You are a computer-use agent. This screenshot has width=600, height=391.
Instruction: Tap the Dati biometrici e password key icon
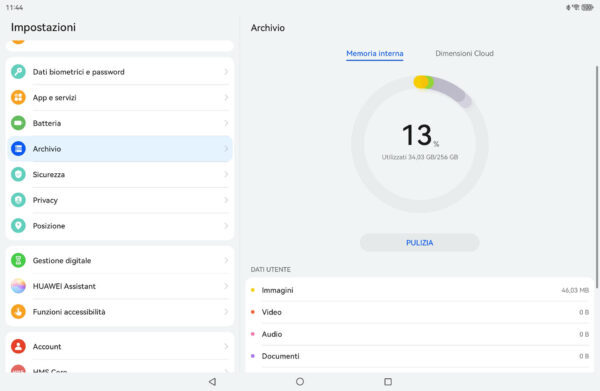click(18, 72)
